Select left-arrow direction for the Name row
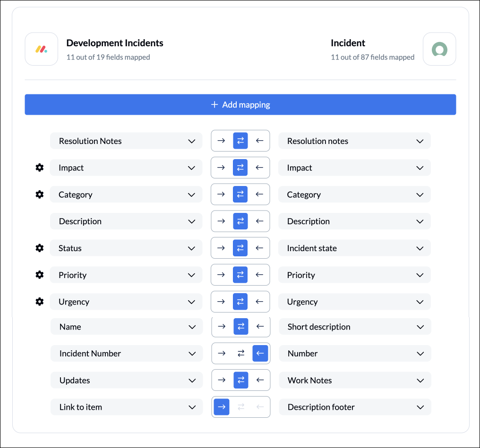The height and width of the screenshot is (448, 480). pos(260,327)
